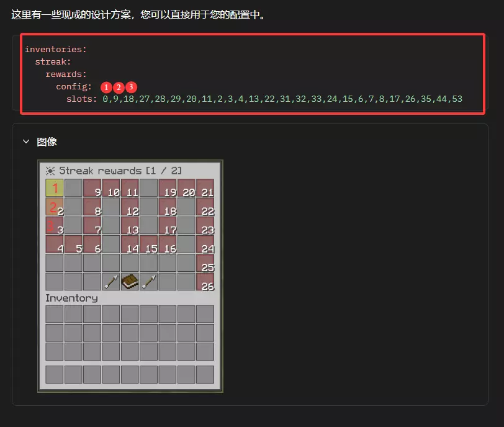Click the "inventories:" line in the code
The width and height of the screenshot is (504, 427).
click(x=56, y=49)
